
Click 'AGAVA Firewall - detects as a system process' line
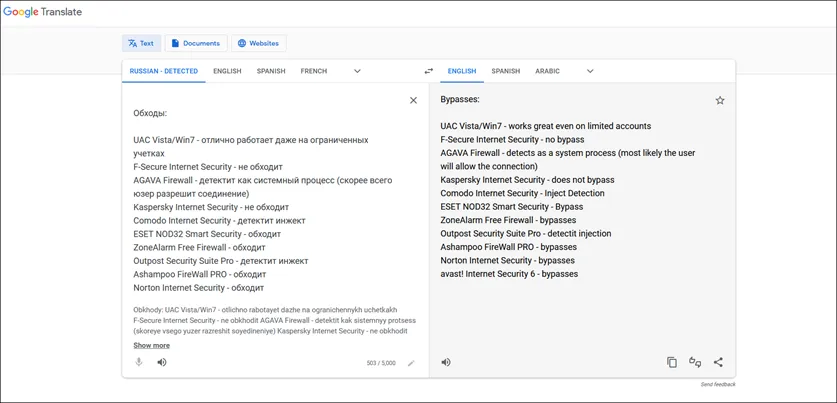click(x=568, y=160)
